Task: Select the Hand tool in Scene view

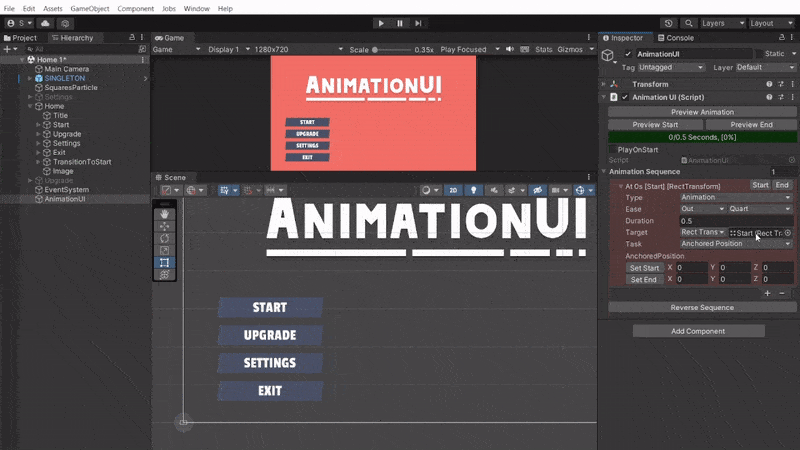Action: point(165,214)
